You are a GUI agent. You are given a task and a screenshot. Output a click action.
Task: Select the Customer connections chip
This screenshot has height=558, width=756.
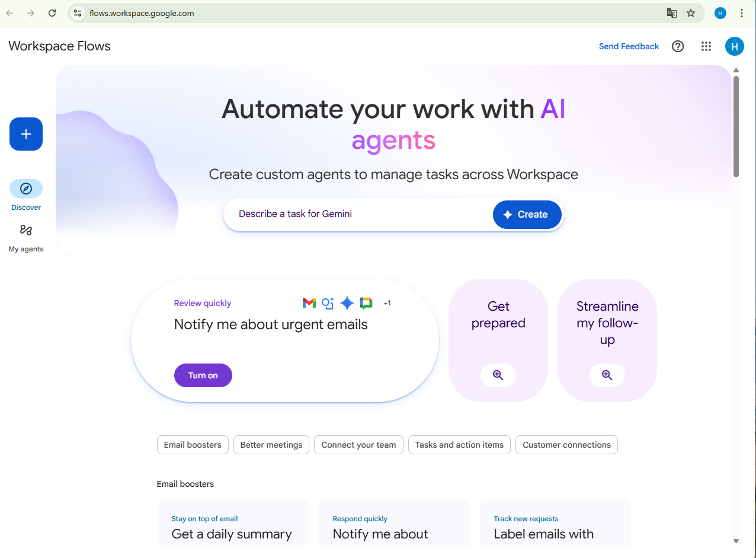[x=566, y=445]
